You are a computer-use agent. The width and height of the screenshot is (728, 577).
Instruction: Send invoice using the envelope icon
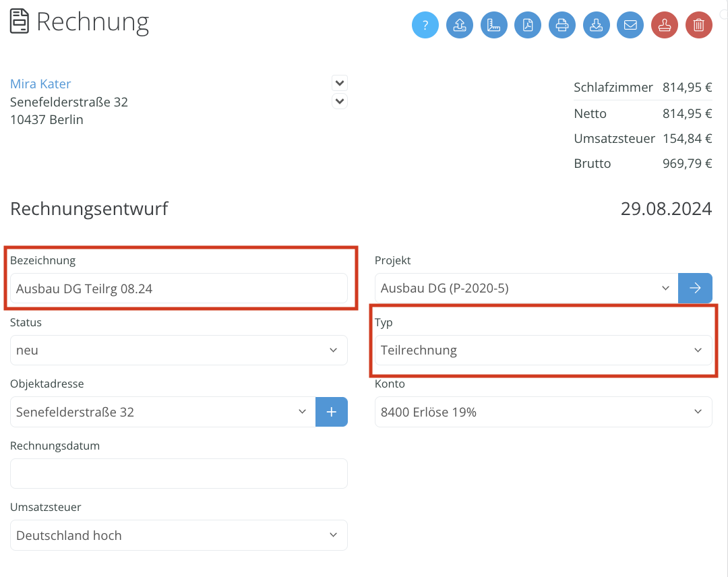point(630,25)
